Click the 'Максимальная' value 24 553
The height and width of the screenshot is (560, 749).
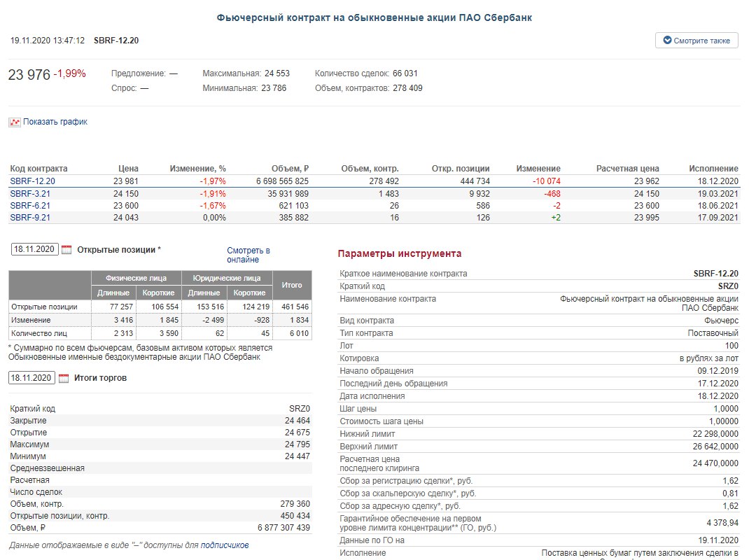[277, 73]
